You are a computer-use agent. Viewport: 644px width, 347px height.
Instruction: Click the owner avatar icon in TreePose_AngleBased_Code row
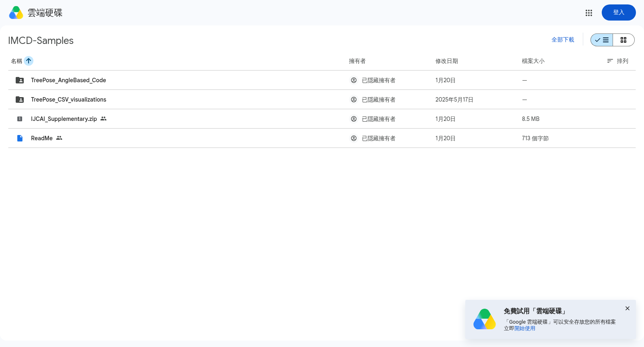(x=354, y=80)
